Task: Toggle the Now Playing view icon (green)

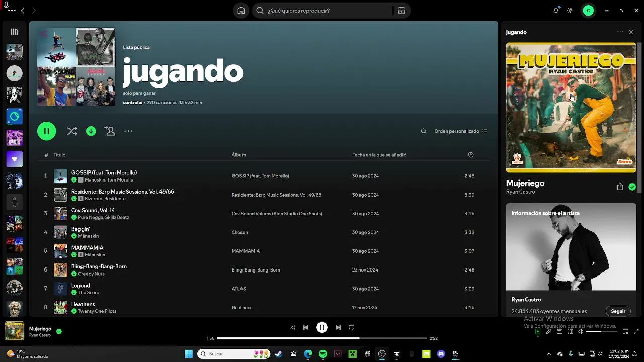Action: (x=538, y=332)
